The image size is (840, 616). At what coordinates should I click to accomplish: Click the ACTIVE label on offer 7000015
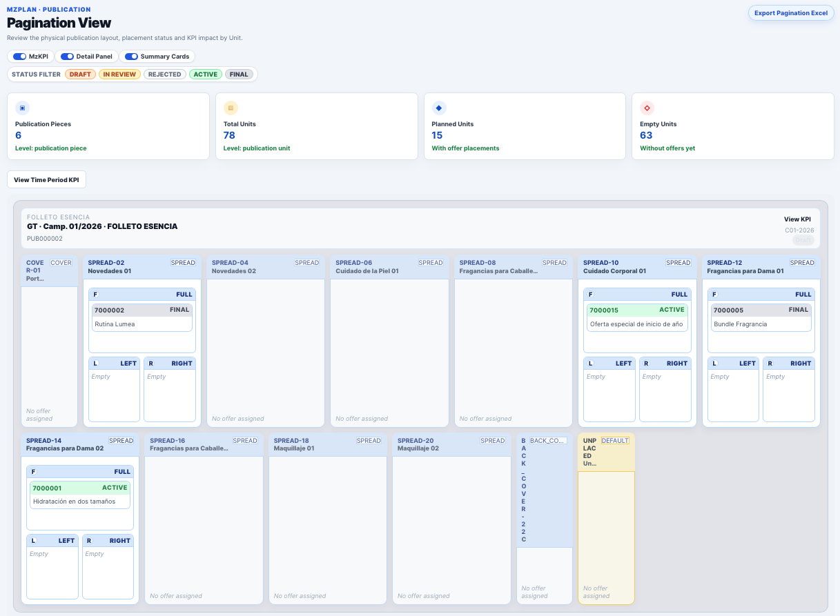(x=672, y=310)
